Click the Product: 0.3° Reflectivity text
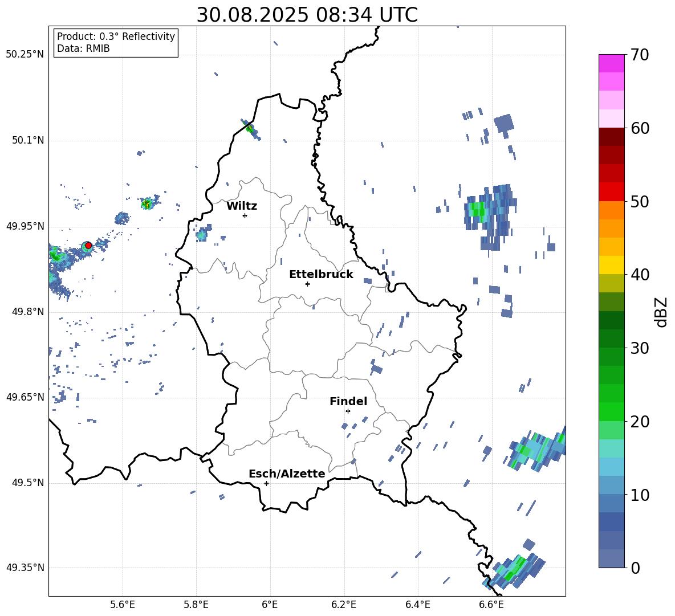Image resolution: width=675 pixels, height=616 pixels. (x=116, y=36)
